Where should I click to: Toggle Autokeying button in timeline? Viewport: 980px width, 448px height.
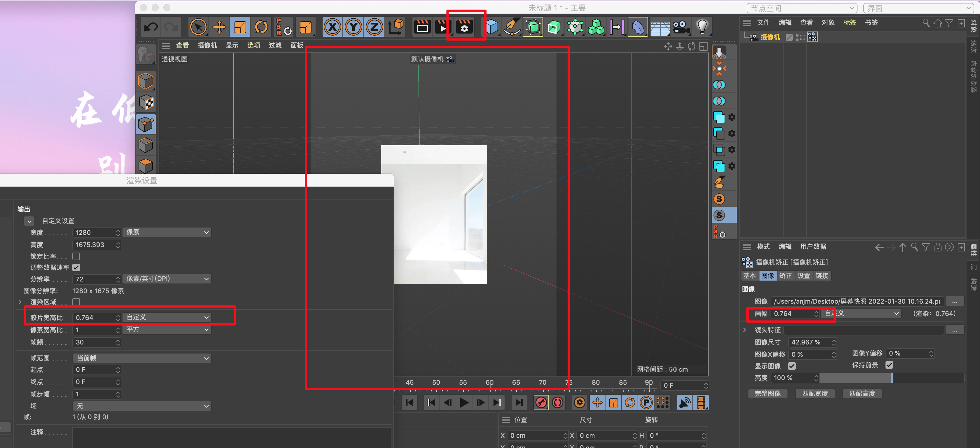click(x=558, y=403)
